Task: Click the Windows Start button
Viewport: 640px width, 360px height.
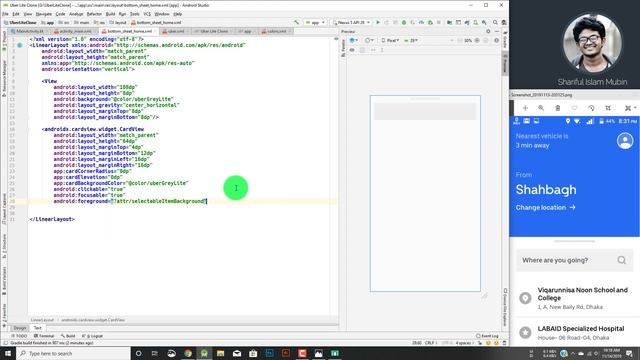Action: 8,353
